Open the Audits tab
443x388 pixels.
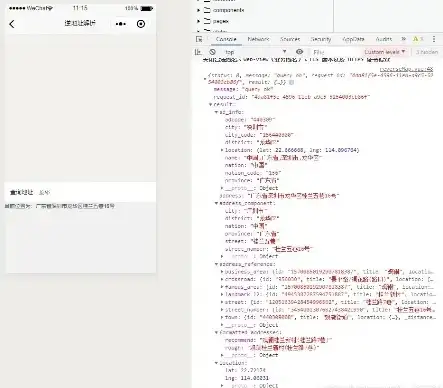384,39
